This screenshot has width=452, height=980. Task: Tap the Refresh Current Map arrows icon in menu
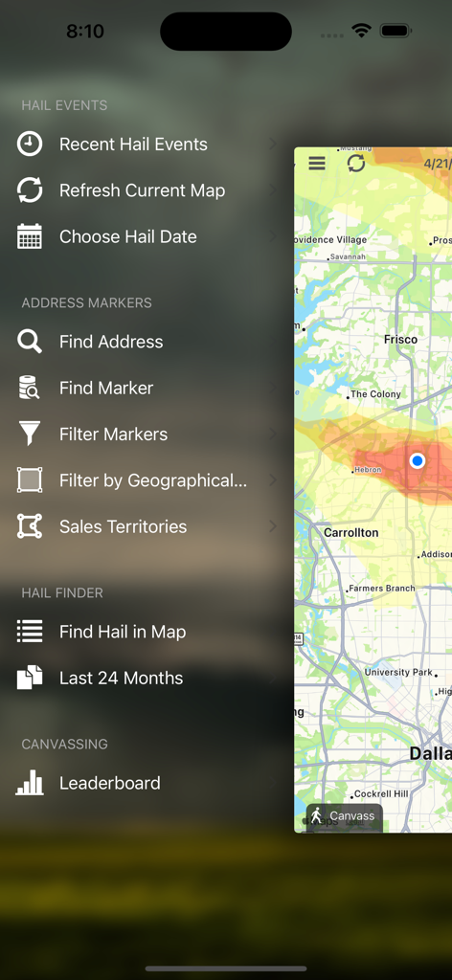(30, 190)
